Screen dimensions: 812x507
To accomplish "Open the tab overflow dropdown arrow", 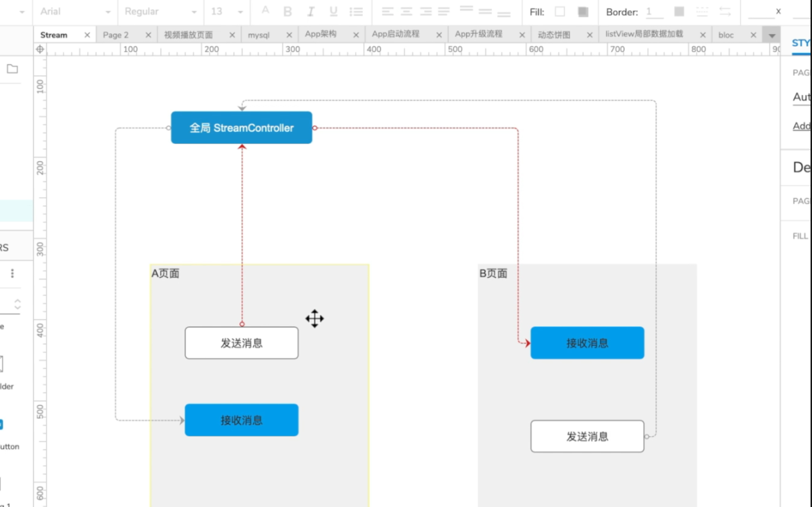I will pyautogui.click(x=772, y=35).
